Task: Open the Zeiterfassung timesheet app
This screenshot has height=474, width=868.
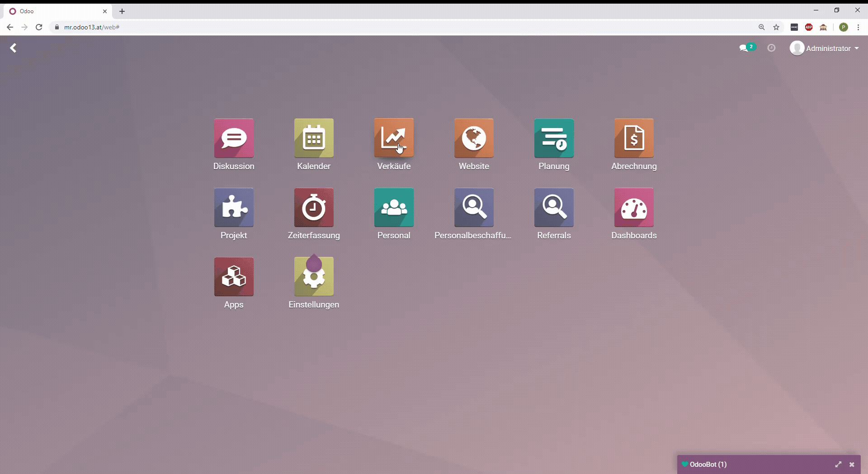Action: pos(314,207)
